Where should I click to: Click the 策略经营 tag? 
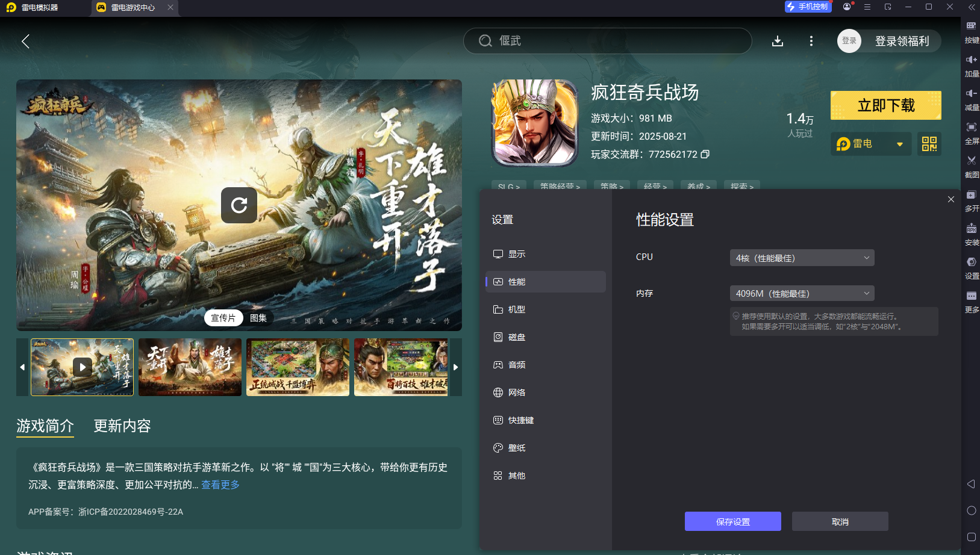pos(560,186)
